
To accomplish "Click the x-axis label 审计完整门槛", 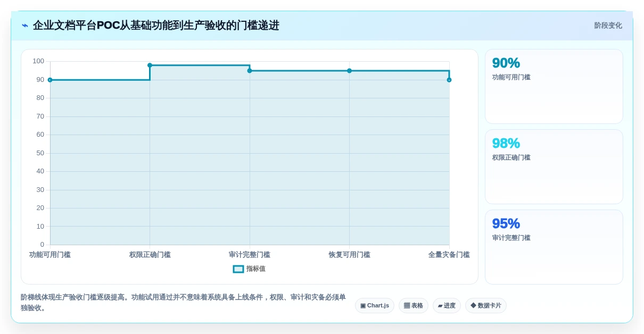I will [x=250, y=255].
